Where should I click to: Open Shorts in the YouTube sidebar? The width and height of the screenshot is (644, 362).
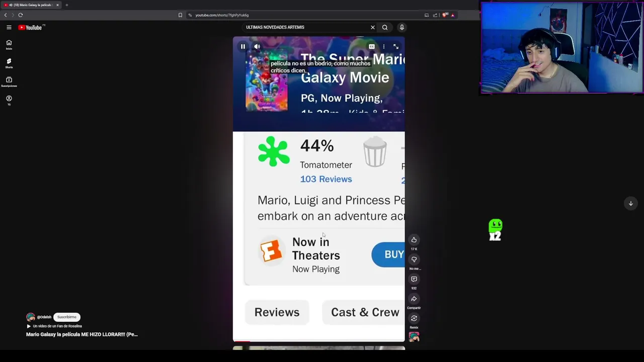point(9,63)
